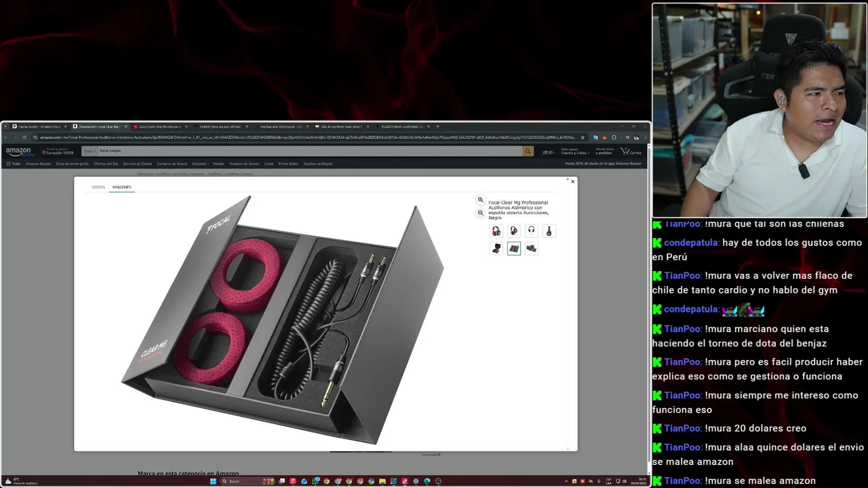This screenshot has height=488, width=868.
Task: Select the carrying case thumbnail
Action: (x=496, y=249)
